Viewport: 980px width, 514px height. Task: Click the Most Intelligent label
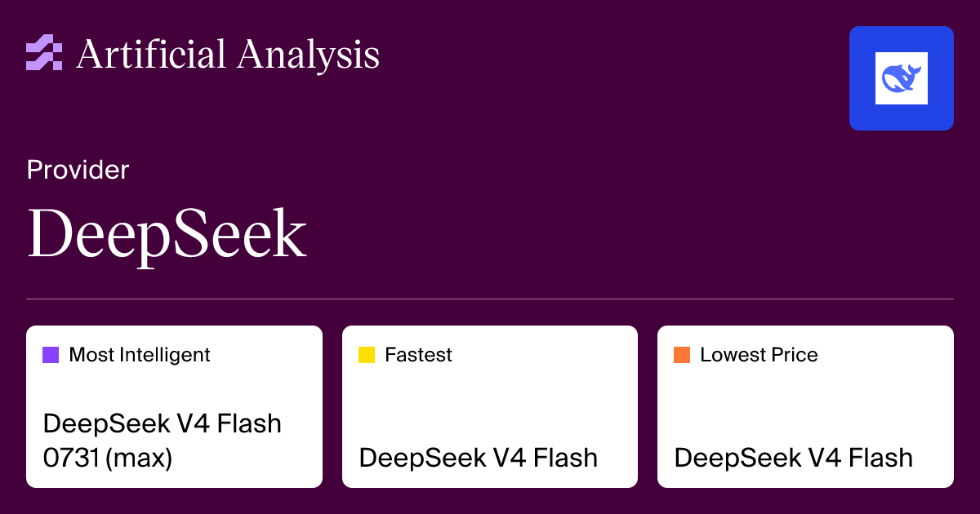click(x=140, y=355)
